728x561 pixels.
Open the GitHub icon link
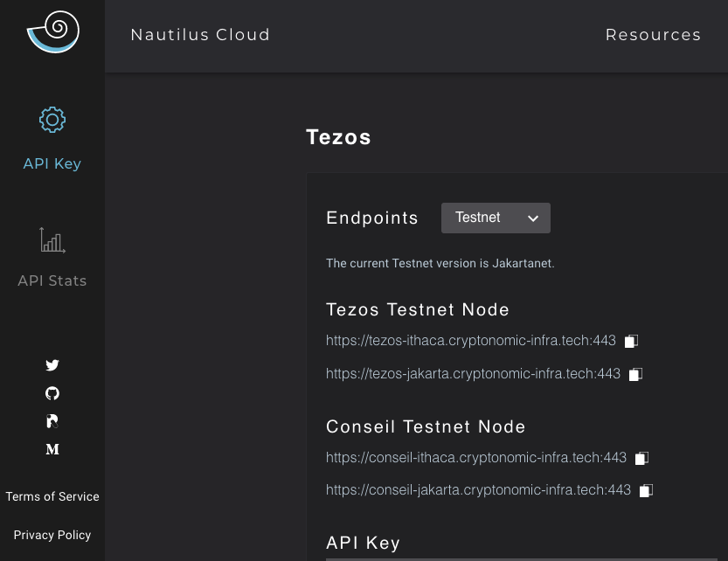[52, 393]
